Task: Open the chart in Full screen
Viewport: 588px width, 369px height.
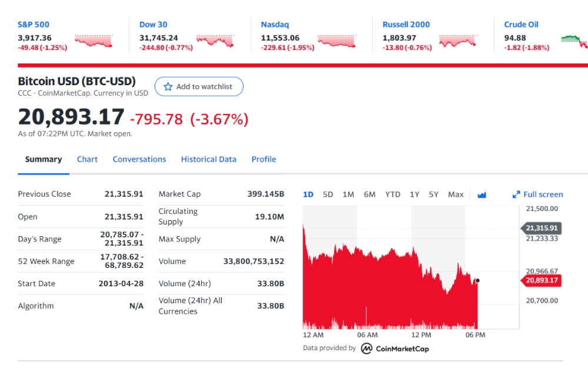Action: 538,194
